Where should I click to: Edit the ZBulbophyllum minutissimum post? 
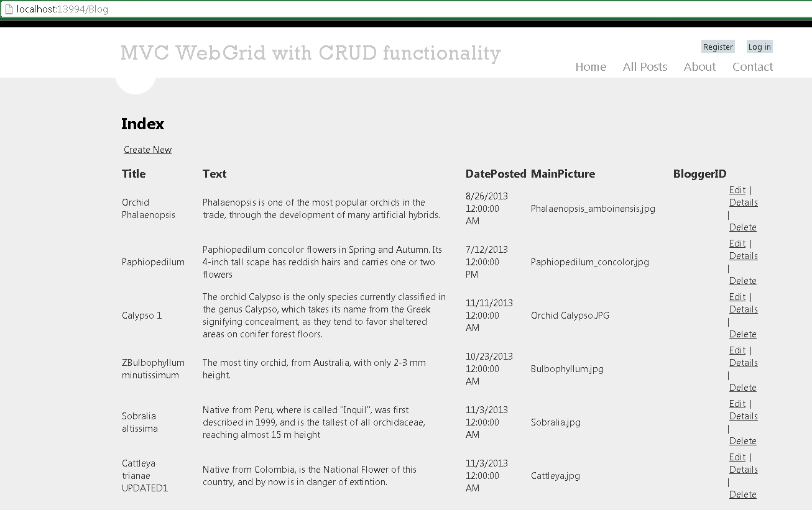(x=737, y=350)
